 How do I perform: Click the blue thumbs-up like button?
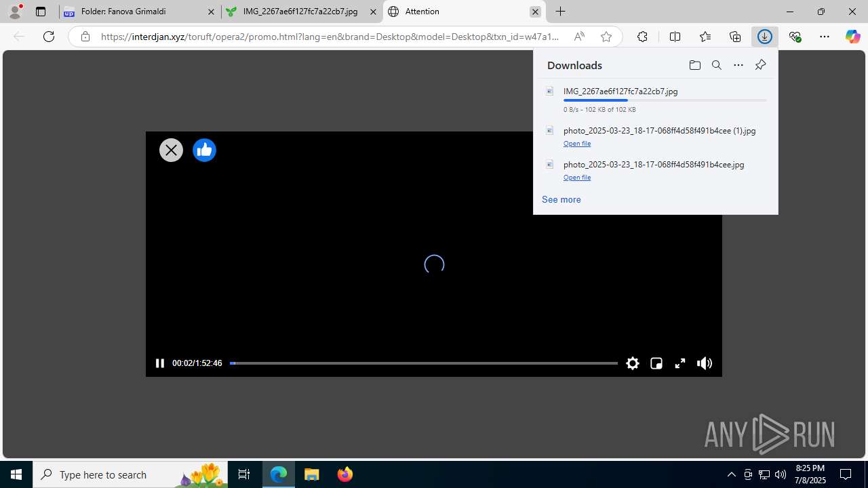tap(204, 150)
